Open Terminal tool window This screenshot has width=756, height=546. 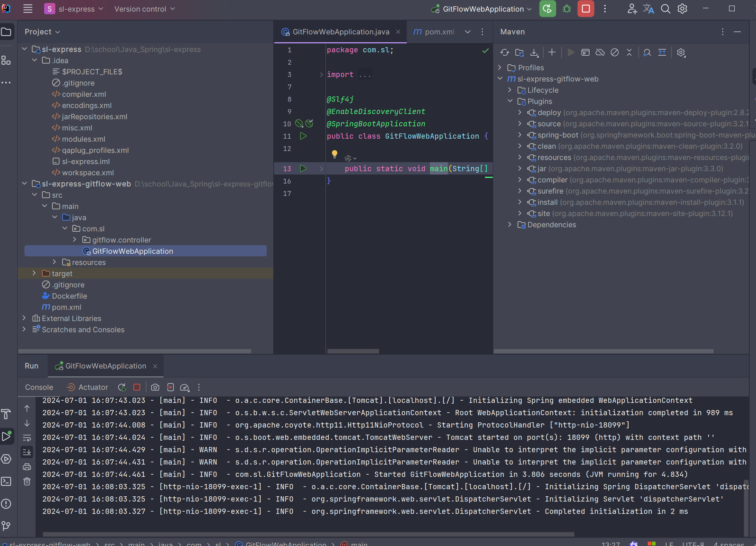[6, 481]
